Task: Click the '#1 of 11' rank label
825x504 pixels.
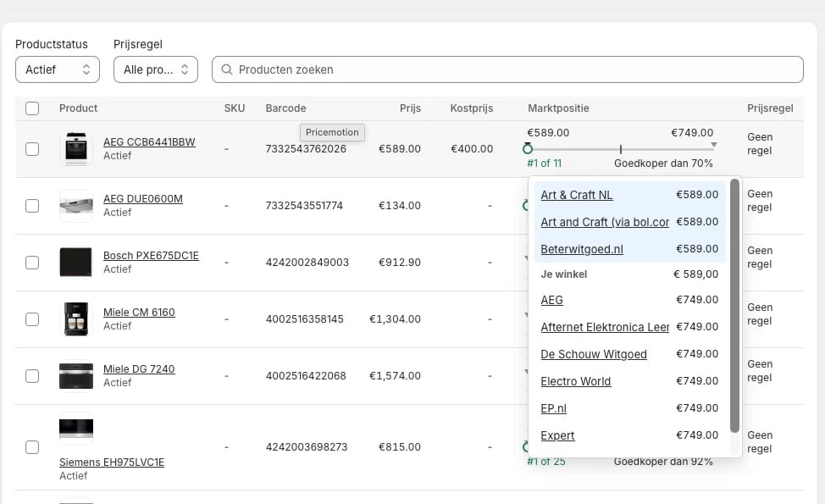Action: [544, 163]
